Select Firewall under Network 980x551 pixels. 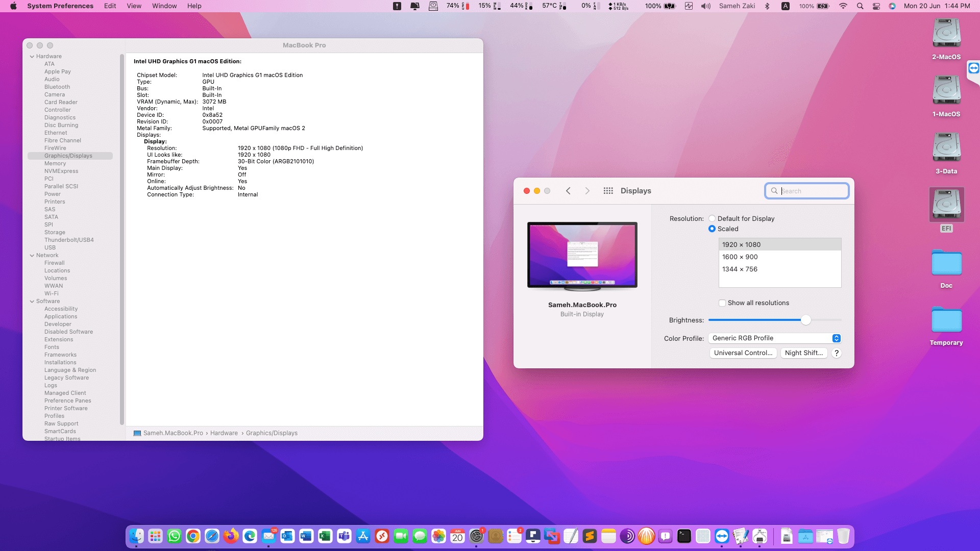[55, 263]
